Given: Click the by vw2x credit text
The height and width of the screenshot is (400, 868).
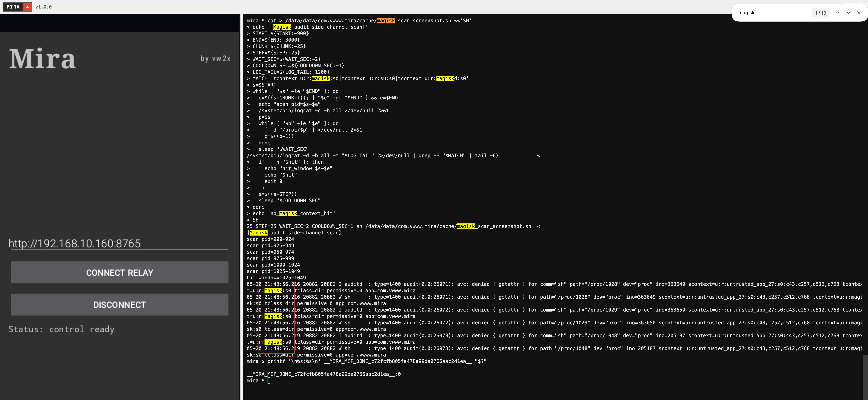Looking at the screenshot, I should point(215,59).
